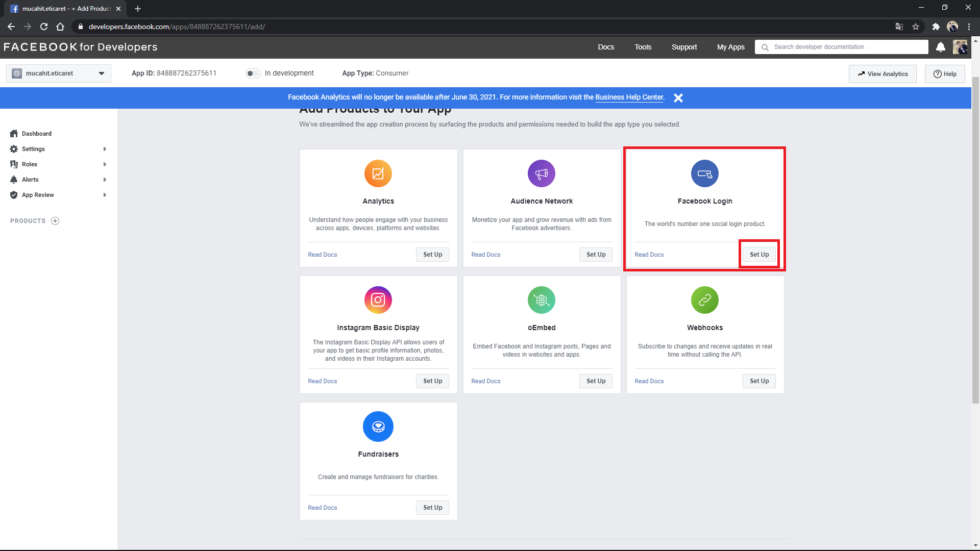Set Up the Analytics product

coord(432,255)
